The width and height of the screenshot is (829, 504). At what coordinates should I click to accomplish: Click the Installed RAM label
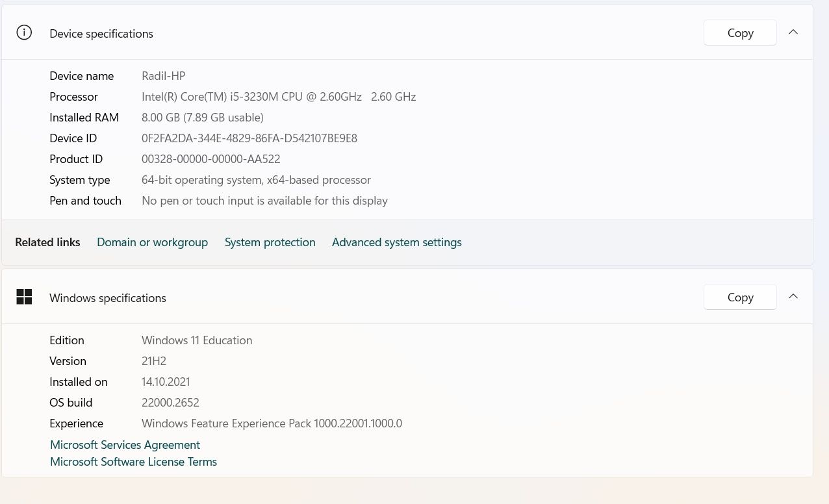[84, 118]
